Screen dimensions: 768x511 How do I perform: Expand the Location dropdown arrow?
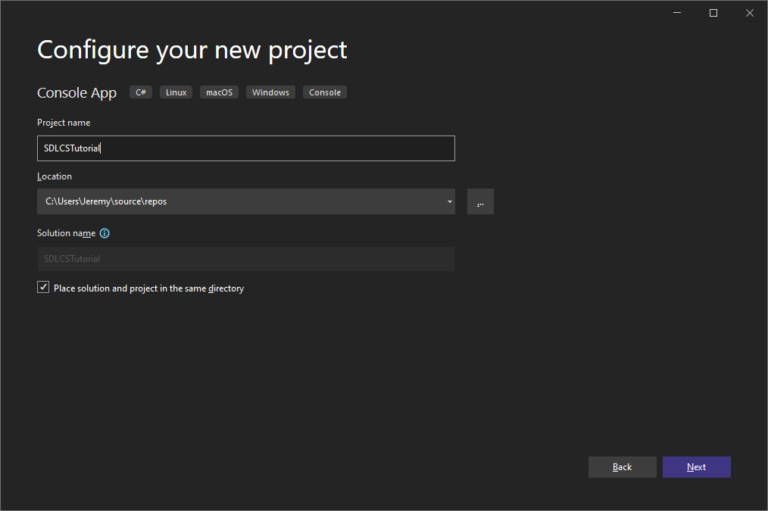pos(449,201)
